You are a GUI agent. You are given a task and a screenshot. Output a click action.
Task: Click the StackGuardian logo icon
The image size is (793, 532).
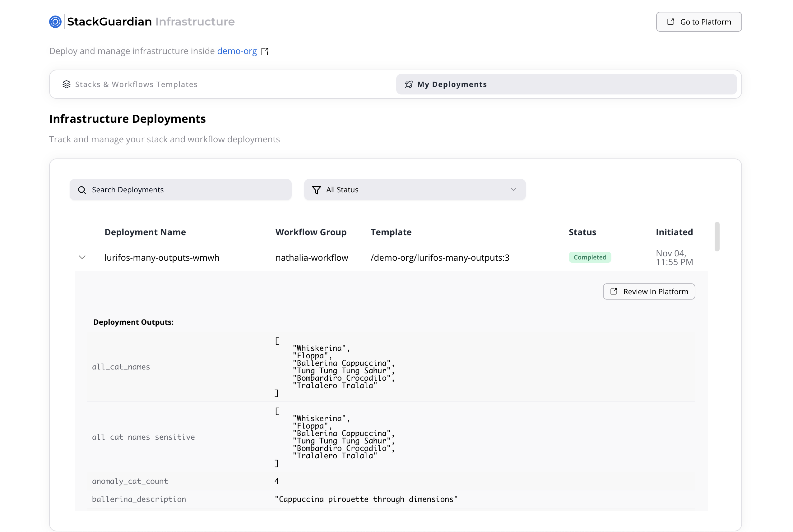click(55, 22)
